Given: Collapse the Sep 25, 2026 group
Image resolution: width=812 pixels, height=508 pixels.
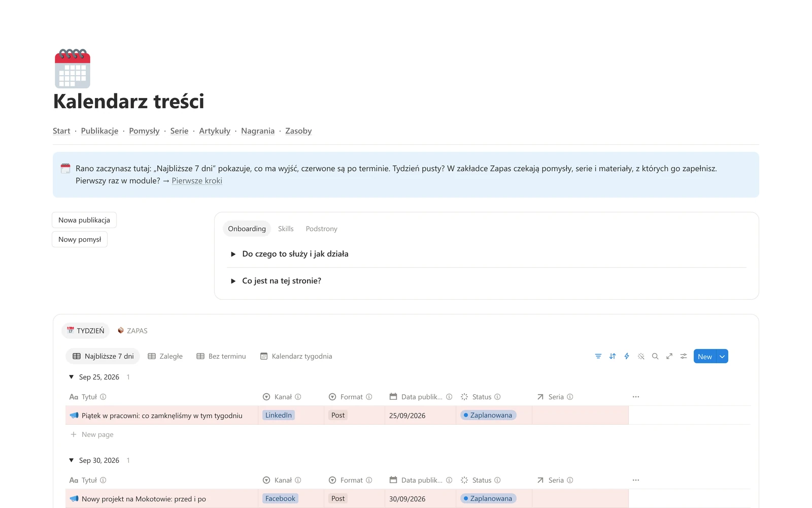Looking at the screenshot, I should 72,377.
